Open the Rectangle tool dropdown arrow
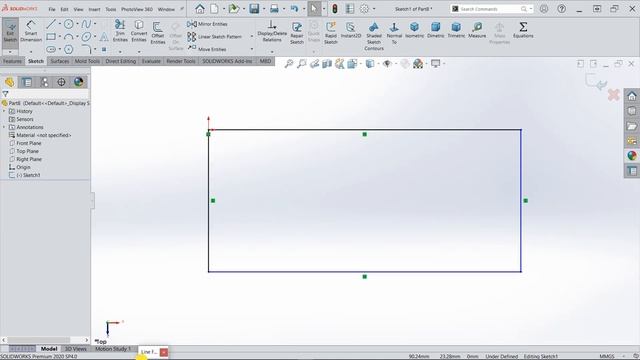Image resolution: width=640 pixels, height=360 pixels. pyautogui.click(x=59, y=37)
